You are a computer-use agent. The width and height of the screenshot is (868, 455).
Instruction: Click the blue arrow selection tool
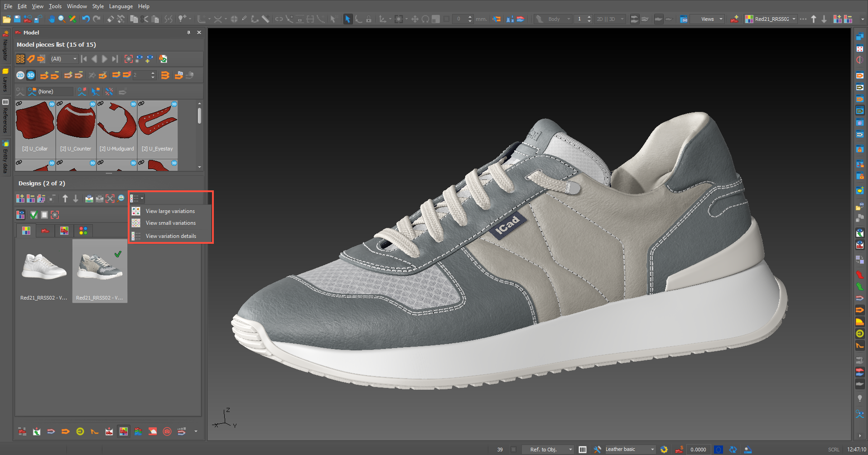(x=347, y=19)
